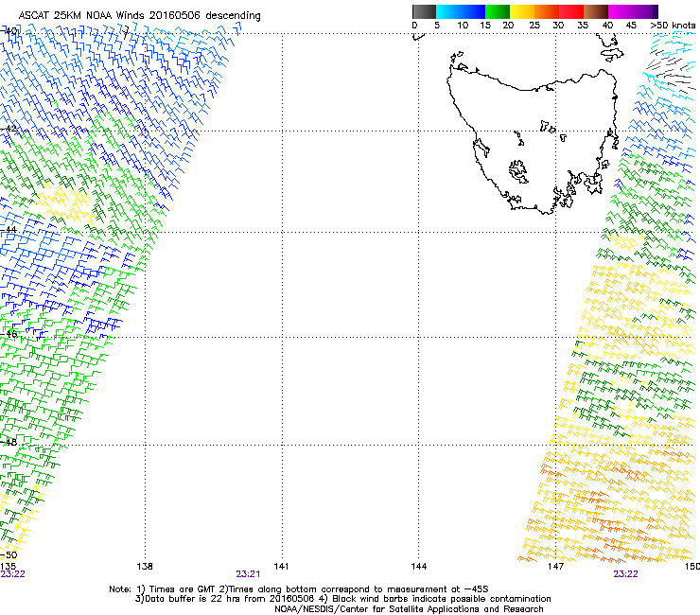Click the title 'ASCAT 25KM NOAA Winds 20160506 descending'
The height and width of the screenshot is (615, 700).
(139, 16)
